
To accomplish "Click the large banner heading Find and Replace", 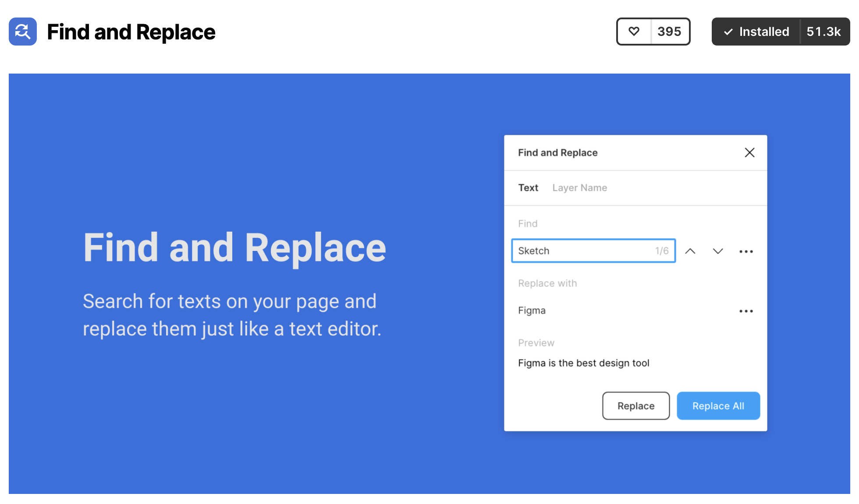I will [234, 248].
